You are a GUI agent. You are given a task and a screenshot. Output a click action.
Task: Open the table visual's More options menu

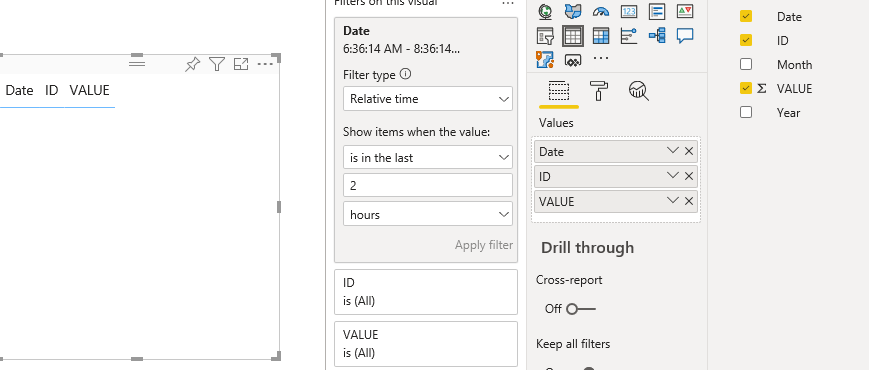(265, 64)
